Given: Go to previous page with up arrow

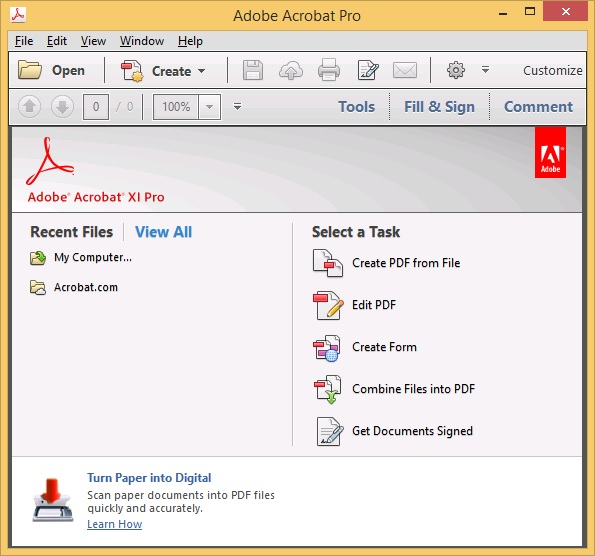Looking at the screenshot, I should (x=30, y=107).
